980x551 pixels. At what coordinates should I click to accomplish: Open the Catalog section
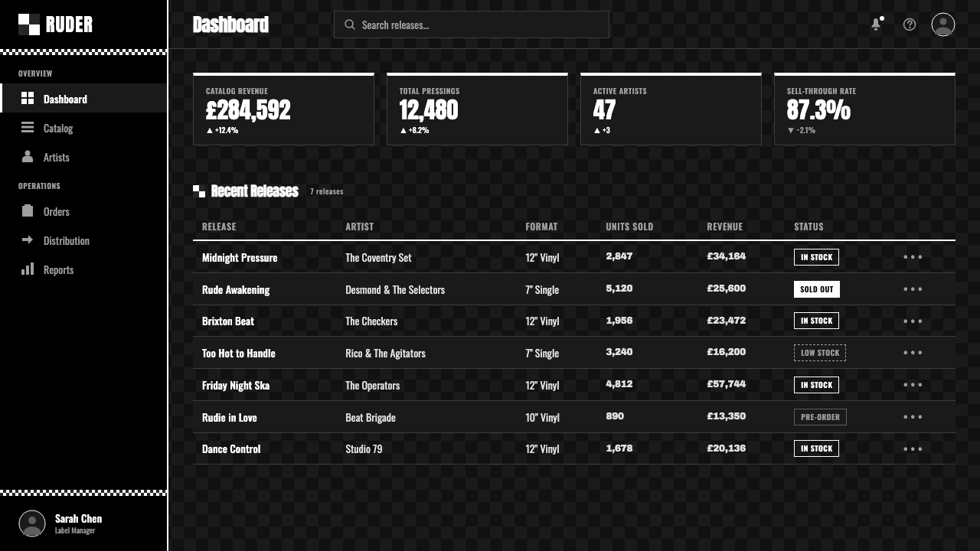[x=83, y=128]
